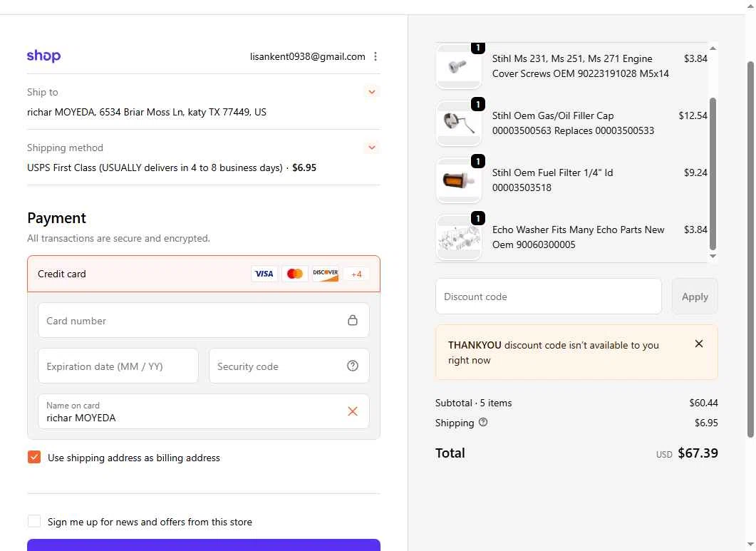
Task: Click the email lisankent0938@gmail.com
Action: coord(308,56)
